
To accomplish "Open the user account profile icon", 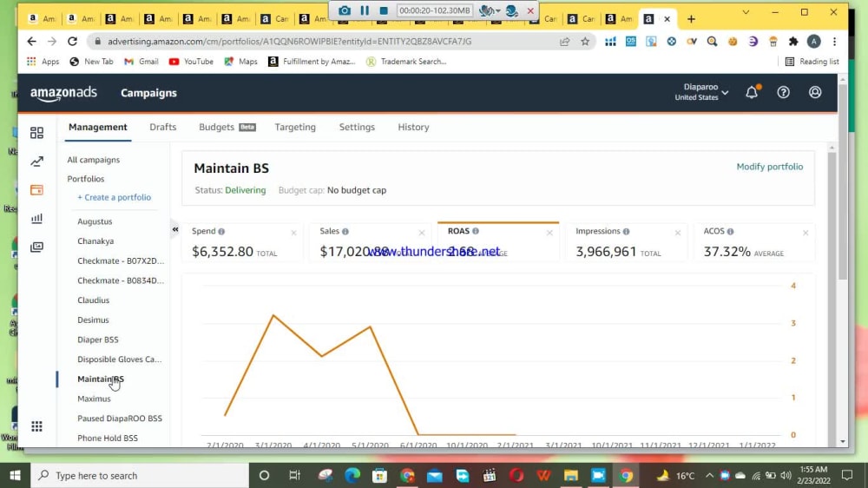I will pos(815,93).
